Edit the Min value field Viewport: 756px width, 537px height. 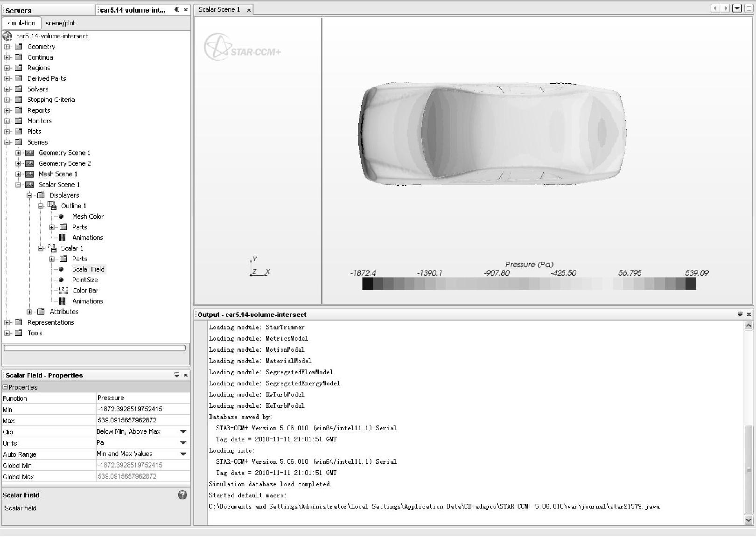tap(143, 409)
